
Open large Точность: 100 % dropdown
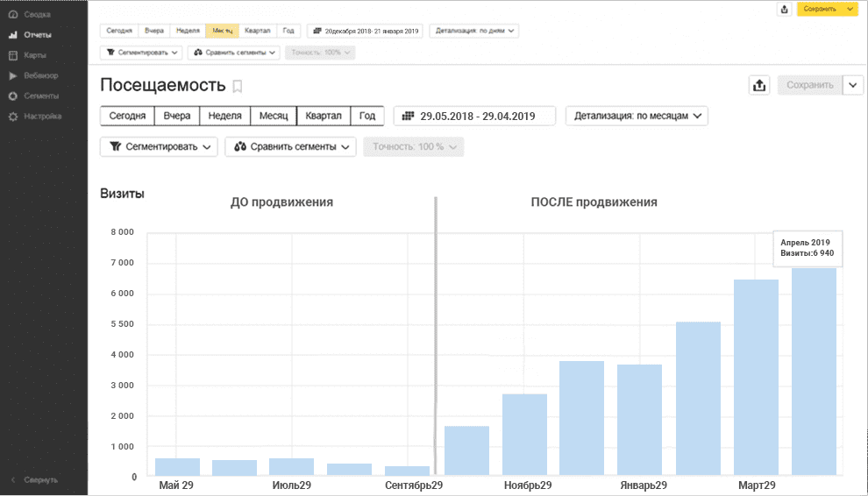414,146
